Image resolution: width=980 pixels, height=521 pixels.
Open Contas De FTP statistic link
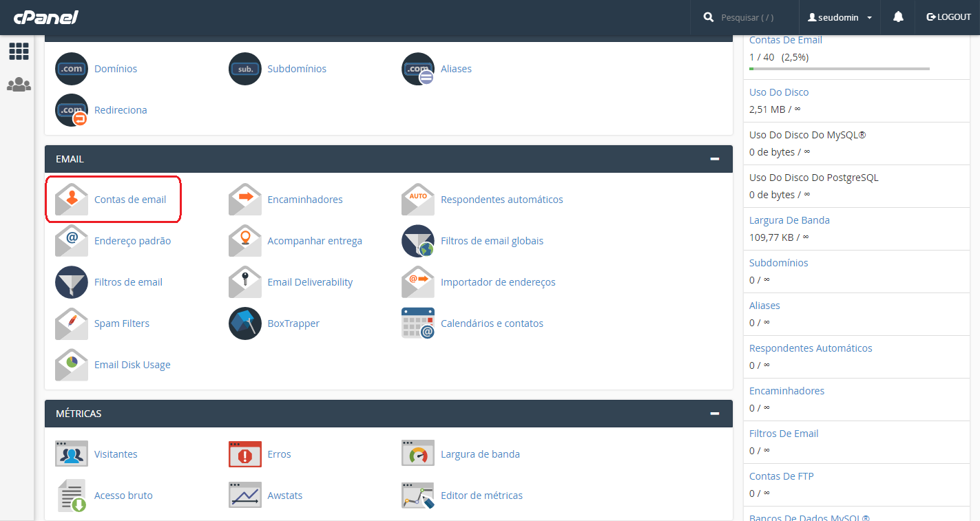coord(782,476)
